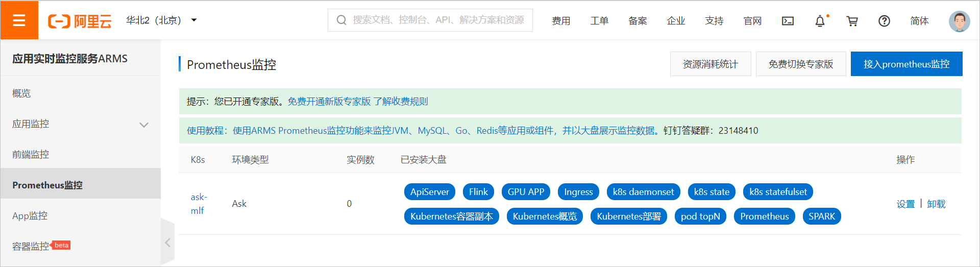This screenshot has height=267, width=980.
Task: Open the 支持 menu
Action: point(714,21)
